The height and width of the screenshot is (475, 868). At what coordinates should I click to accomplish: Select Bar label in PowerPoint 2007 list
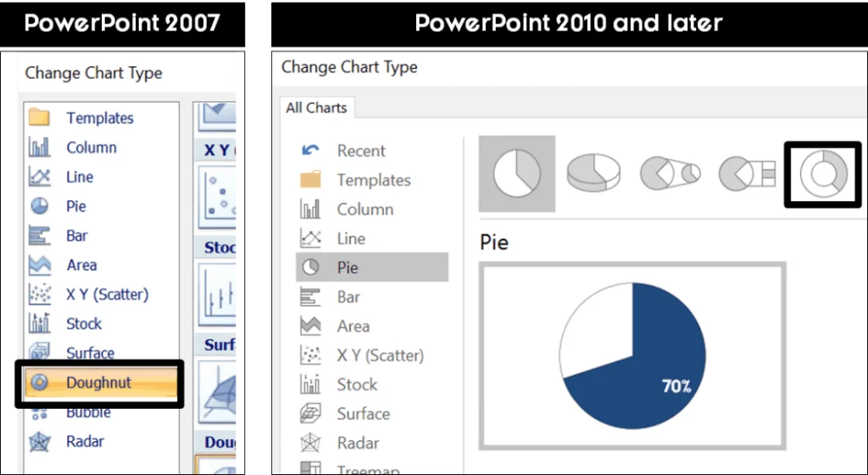(77, 235)
